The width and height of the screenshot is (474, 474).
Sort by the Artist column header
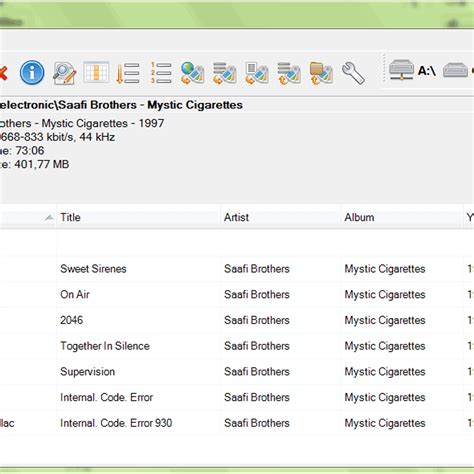click(x=280, y=217)
